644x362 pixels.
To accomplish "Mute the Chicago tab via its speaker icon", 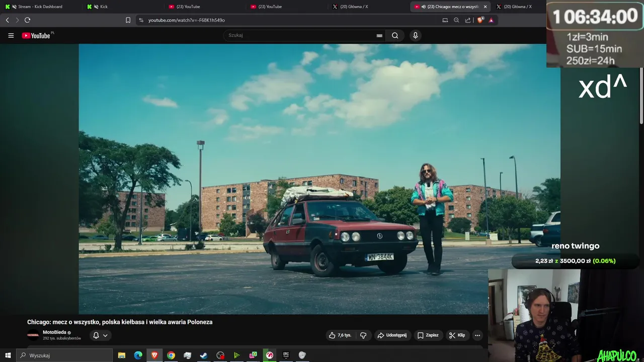I will 423,7.
